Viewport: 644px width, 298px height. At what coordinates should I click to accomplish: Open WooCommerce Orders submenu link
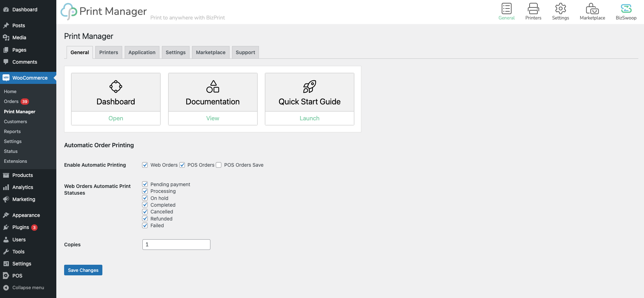tap(11, 102)
